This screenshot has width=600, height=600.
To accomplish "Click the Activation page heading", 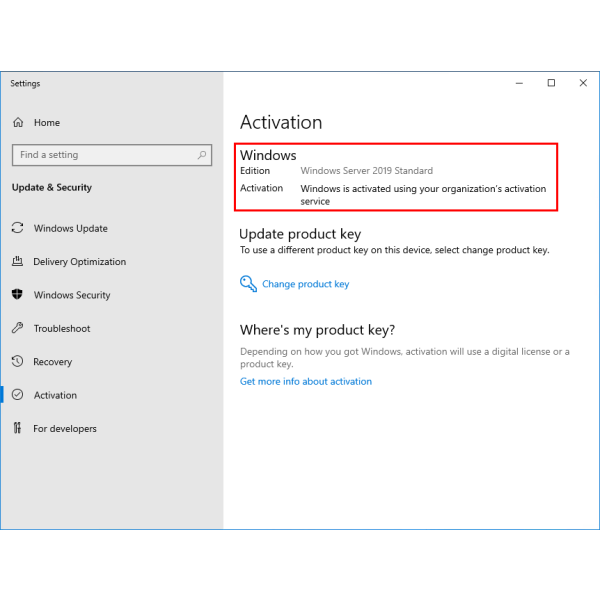I will pos(281,122).
